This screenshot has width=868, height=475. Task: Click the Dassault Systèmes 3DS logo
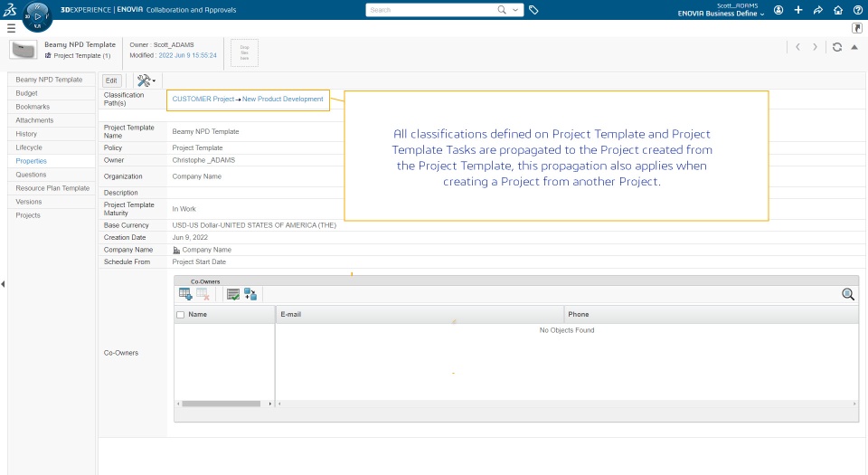10,9
